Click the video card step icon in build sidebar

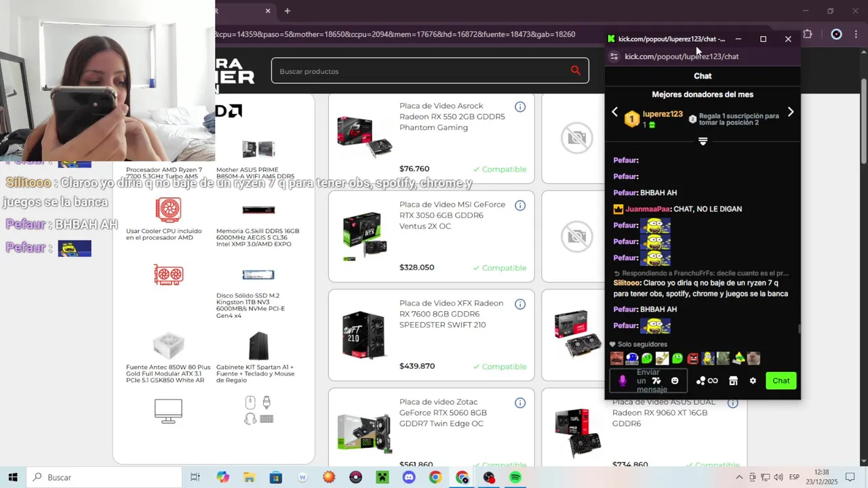(168, 274)
